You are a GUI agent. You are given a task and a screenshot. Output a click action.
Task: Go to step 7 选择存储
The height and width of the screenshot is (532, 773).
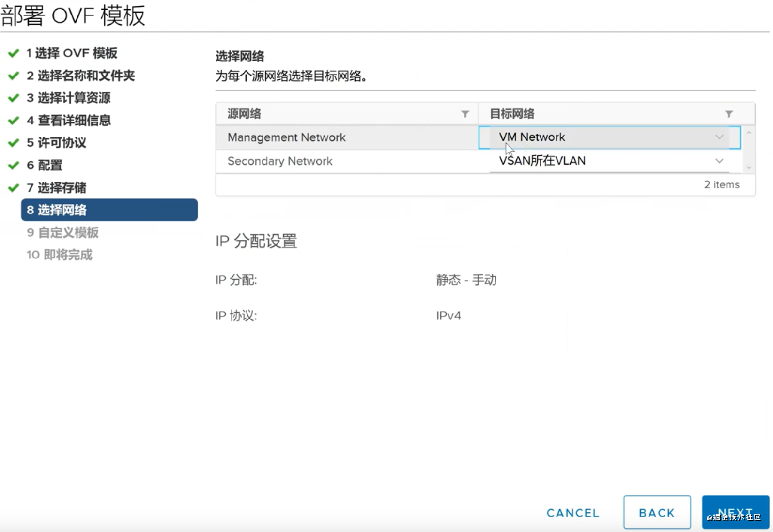pyautogui.click(x=56, y=188)
